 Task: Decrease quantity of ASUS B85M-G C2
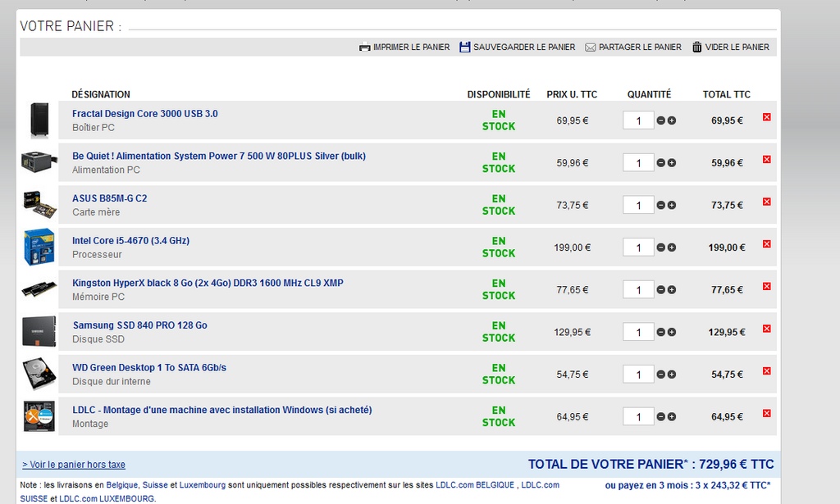point(661,205)
